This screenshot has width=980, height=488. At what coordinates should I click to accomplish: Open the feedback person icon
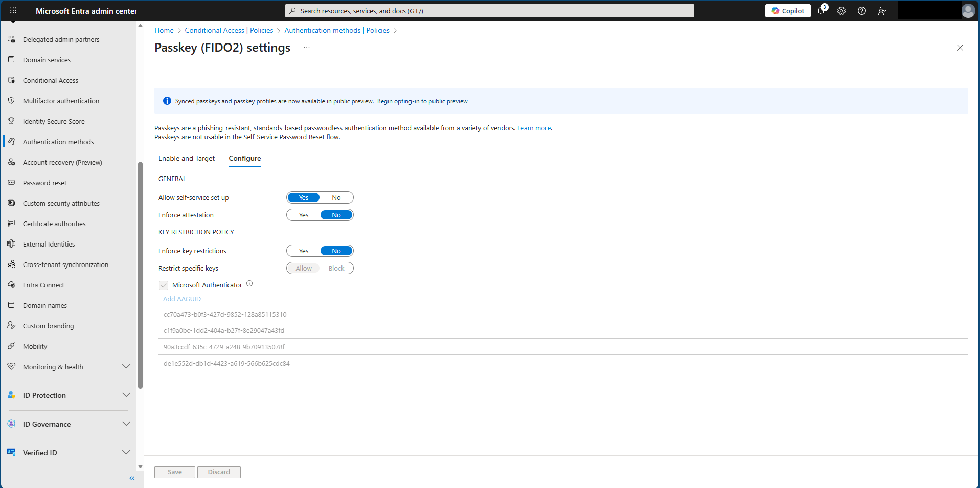point(882,11)
